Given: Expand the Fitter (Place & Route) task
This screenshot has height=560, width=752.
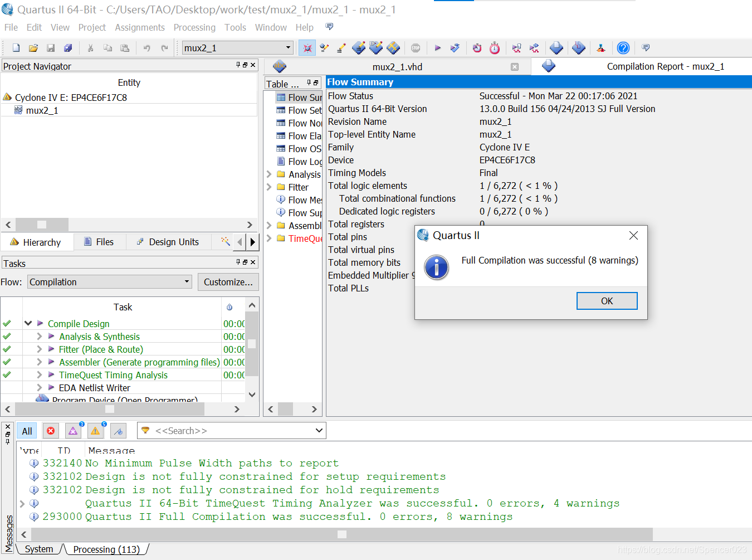Looking at the screenshot, I should (x=39, y=349).
